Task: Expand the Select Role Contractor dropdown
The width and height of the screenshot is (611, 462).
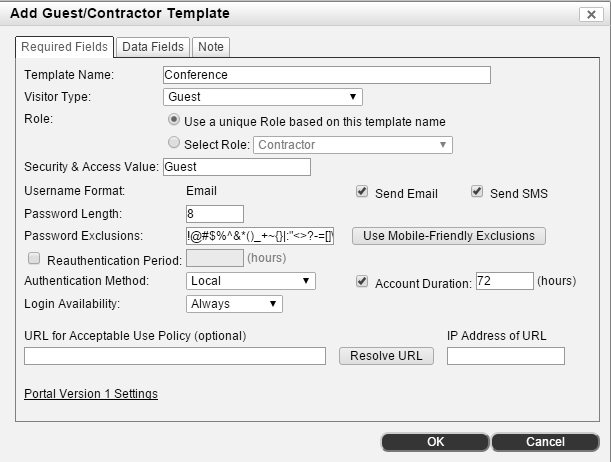Action: coord(353,145)
